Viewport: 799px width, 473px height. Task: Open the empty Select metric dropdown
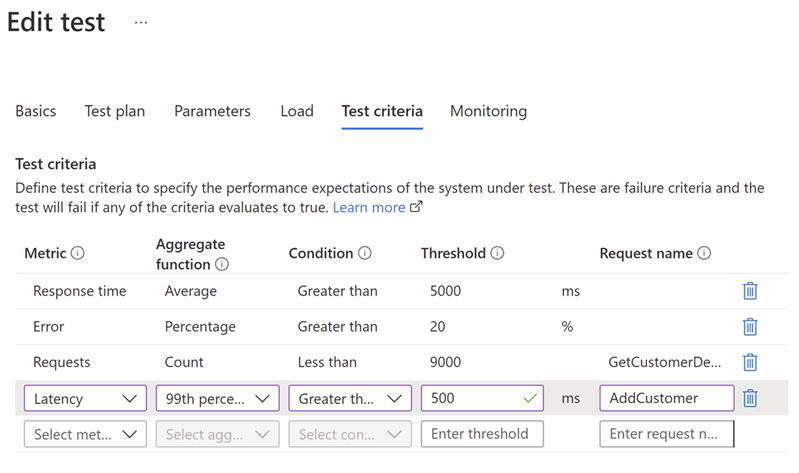coord(85,434)
